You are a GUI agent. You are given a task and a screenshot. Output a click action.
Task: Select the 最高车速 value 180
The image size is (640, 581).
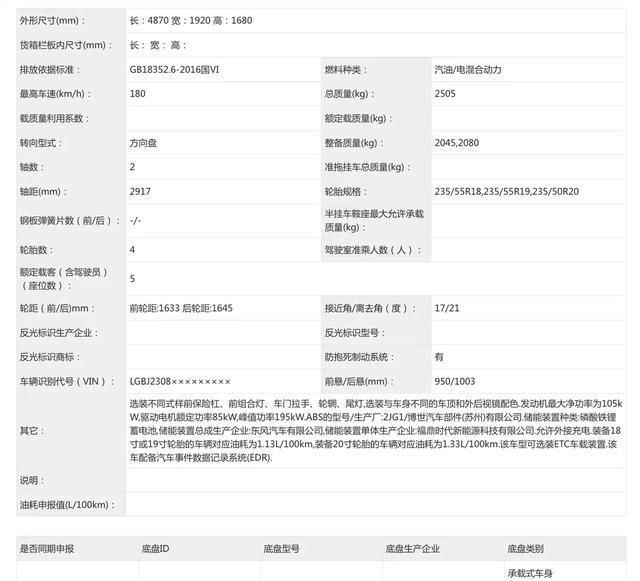pyautogui.click(x=138, y=94)
